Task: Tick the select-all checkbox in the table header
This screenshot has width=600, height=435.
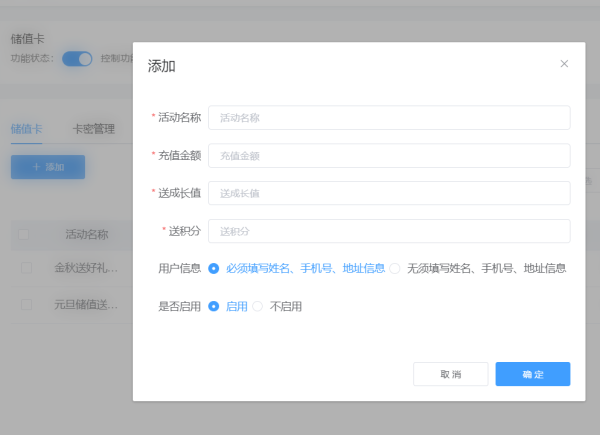Action: [24, 235]
